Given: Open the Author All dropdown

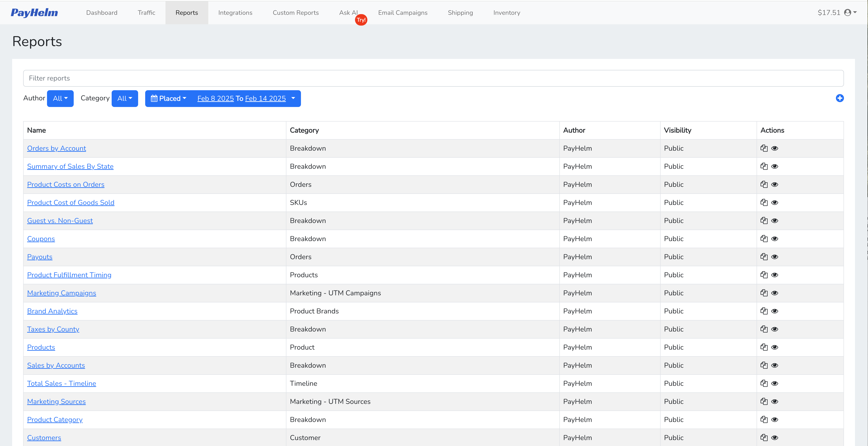Looking at the screenshot, I should click(x=60, y=98).
